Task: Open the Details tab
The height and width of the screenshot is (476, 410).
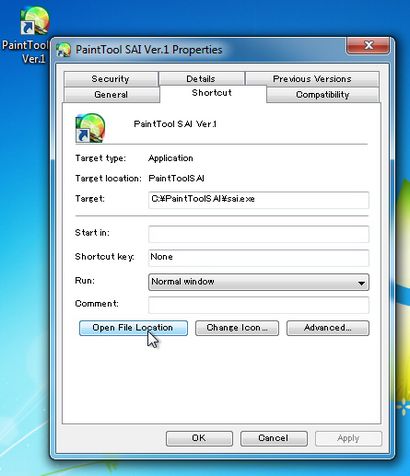Action: point(201,79)
